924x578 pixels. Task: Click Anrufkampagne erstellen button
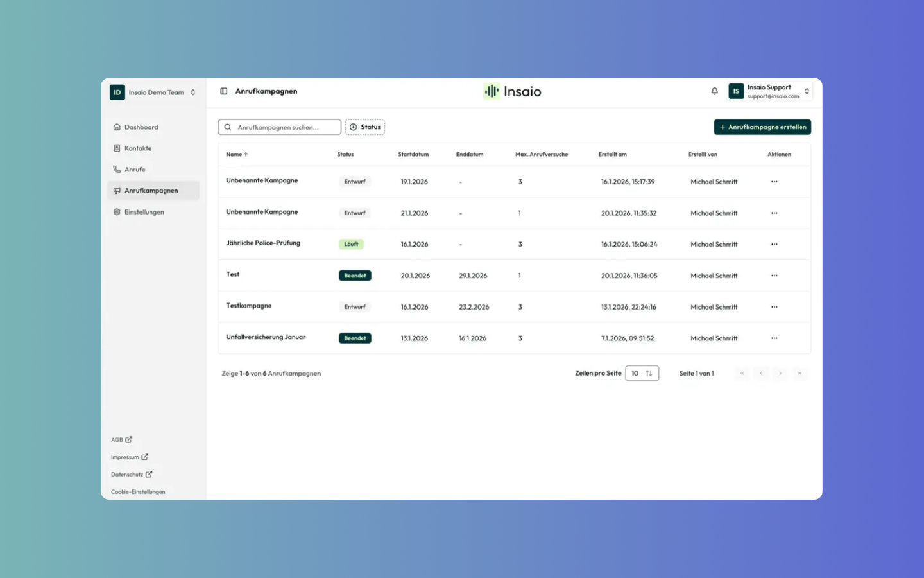tap(762, 127)
